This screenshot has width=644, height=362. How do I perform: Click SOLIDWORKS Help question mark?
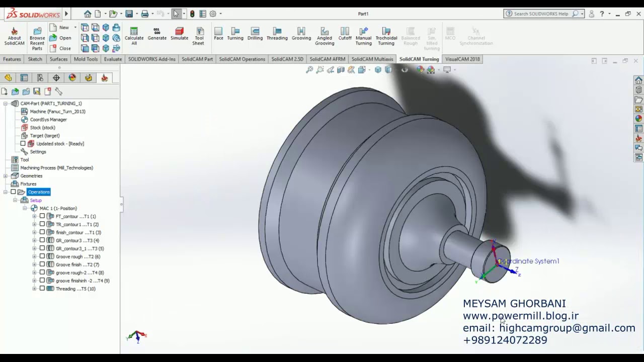click(x=602, y=14)
